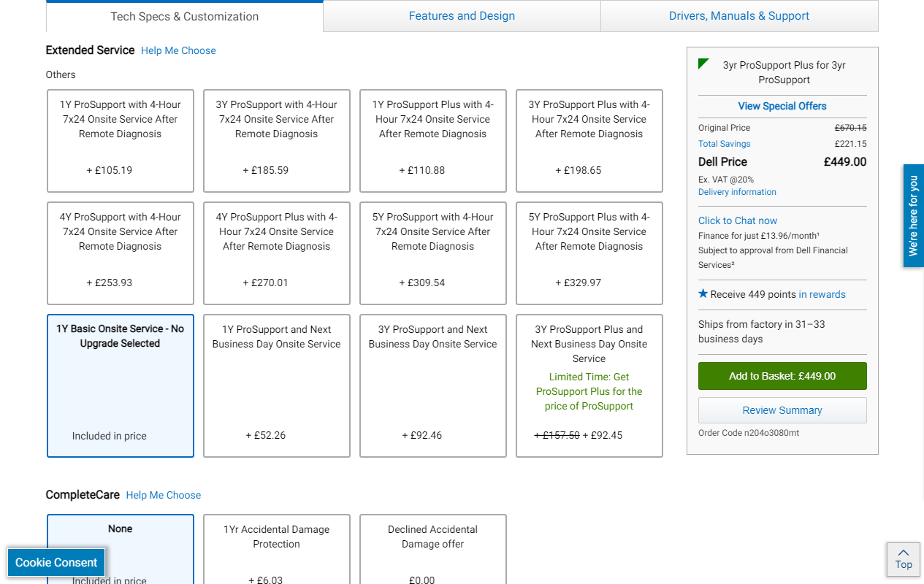The height and width of the screenshot is (584, 924).
Task: Switch to Drivers, Manuals & Support tab
Action: (738, 16)
